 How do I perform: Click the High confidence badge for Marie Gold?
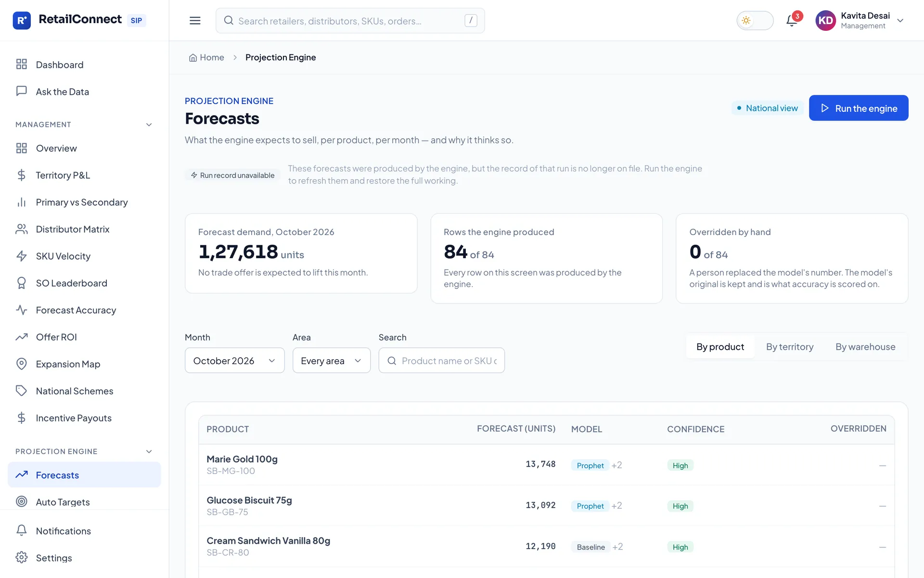click(x=680, y=465)
